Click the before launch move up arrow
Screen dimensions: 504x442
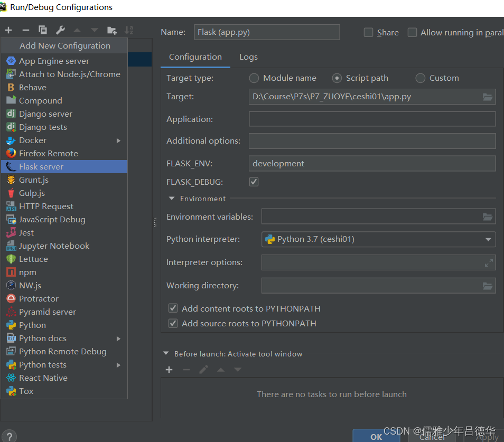pos(220,370)
